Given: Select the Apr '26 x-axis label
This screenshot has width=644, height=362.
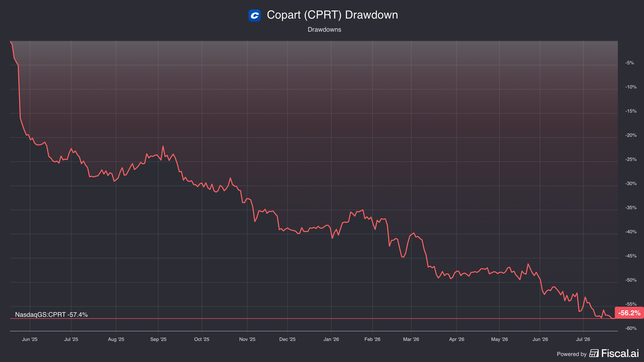Looking at the screenshot, I should coord(456,339).
